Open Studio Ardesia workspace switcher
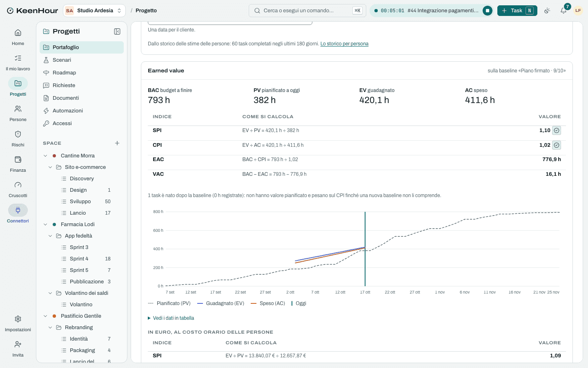This screenshot has height=368, width=588. (x=94, y=11)
